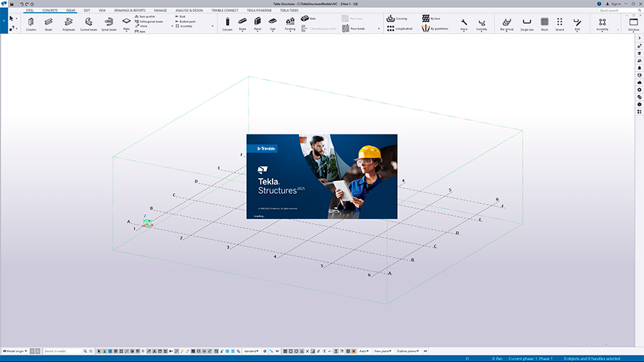Viewport: 644px width, 362px height.
Task: Pick the Strand rebar tool
Action: 560,23
